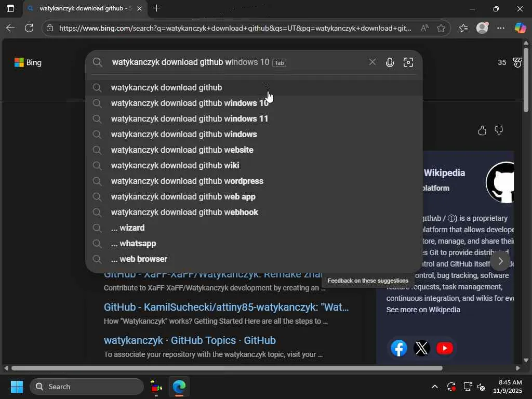The width and height of the screenshot is (532, 399).
Task: Choose the "... whatsapp" suggestion
Action: click(254, 244)
